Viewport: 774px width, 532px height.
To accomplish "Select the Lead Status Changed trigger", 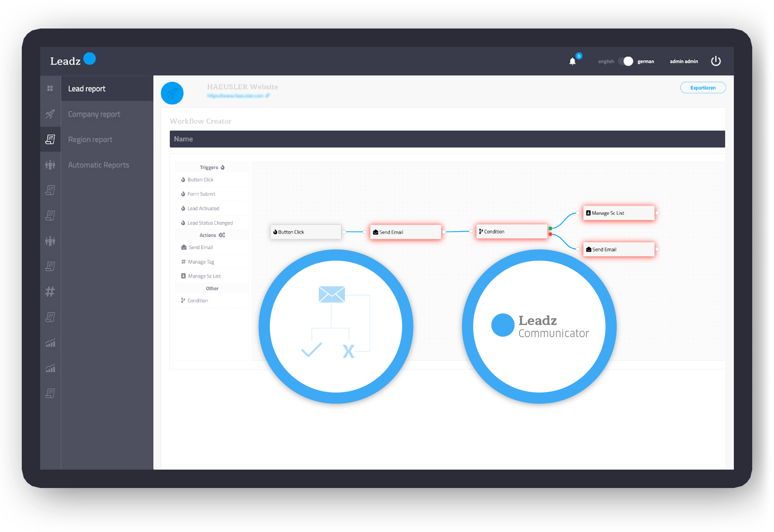I will [x=212, y=223].
